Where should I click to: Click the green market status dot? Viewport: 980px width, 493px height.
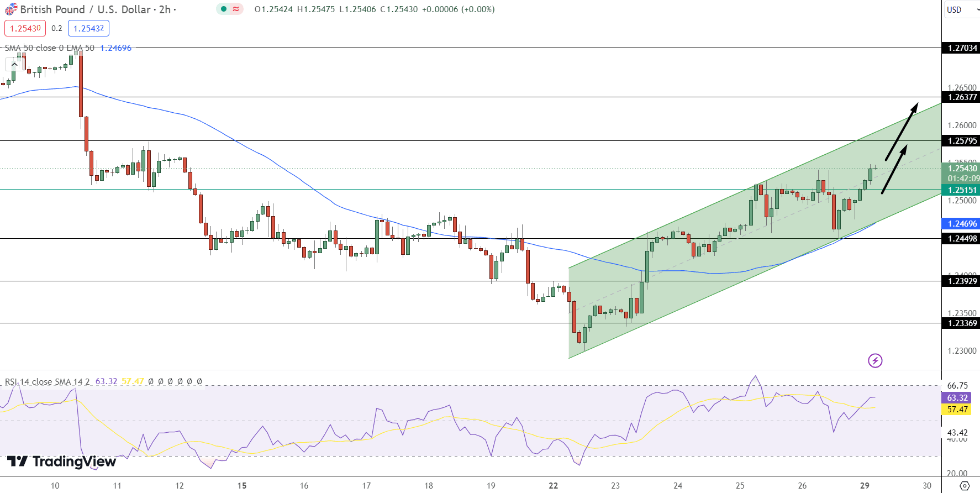coord(223,9)
